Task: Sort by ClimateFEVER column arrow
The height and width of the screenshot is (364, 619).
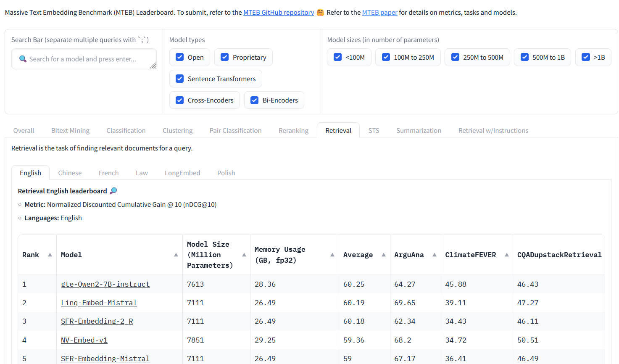Action: click(507, 255)
